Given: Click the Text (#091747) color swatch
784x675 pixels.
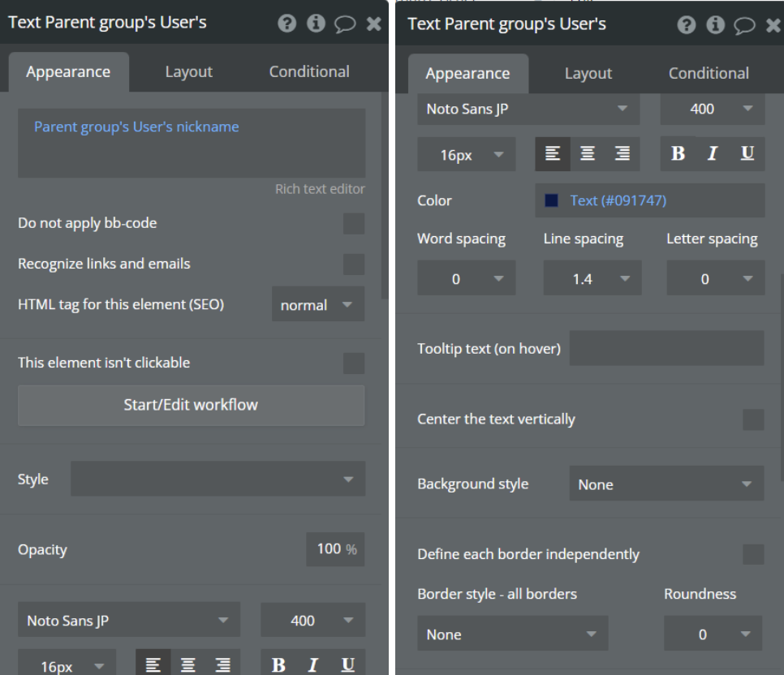Looking at the screenshot, I should (552, 200).
